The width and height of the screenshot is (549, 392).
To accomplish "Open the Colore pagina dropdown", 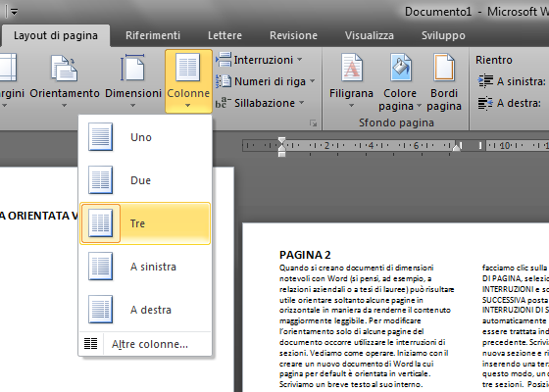I will [400, 81].
